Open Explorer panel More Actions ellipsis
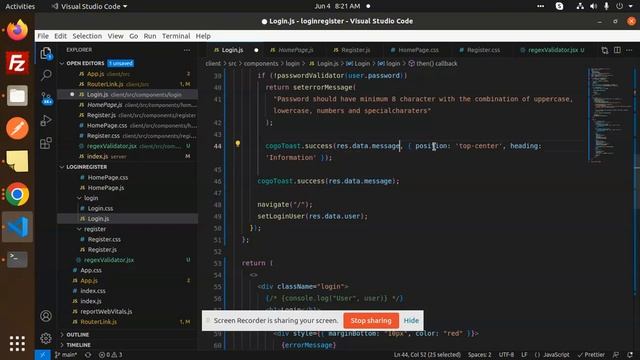This screenshot has height=360, width=640. [x=187, y=50]
